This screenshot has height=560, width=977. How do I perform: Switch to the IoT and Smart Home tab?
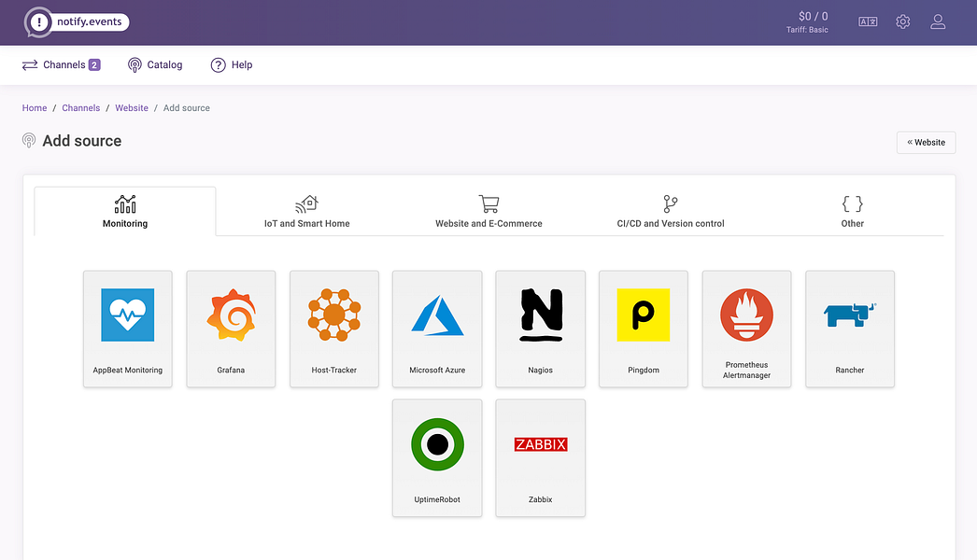click(306, 211)
